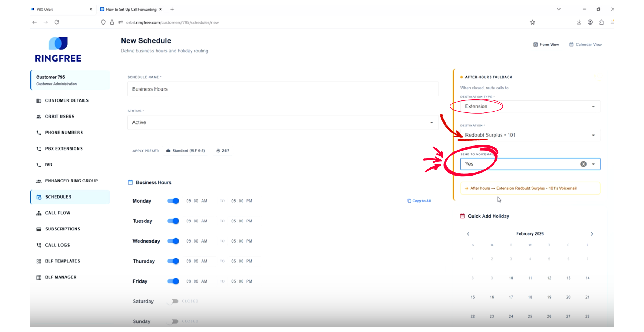Open the Status dropdown showing Active
The width and height of the screenshot is (644, 332).
[x=283, y=122]
